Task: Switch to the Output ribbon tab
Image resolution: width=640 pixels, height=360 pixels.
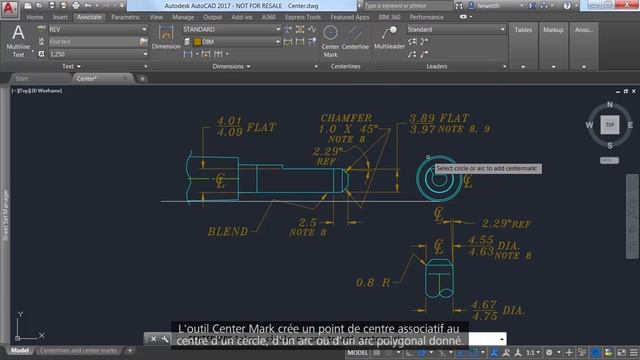Action: coord(213,17)
